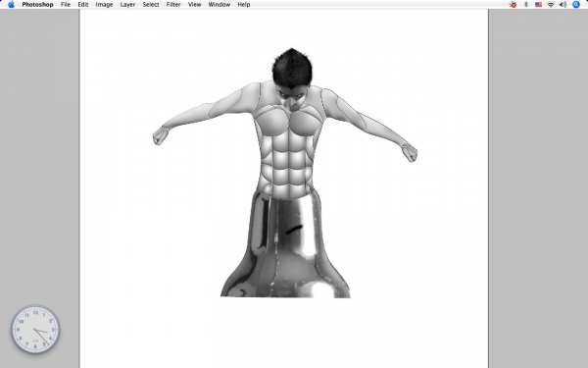Image resolution: width=588 pixels, height=368 pixels.
Task: Click the analog clock widget
Action: pos(35,330)
